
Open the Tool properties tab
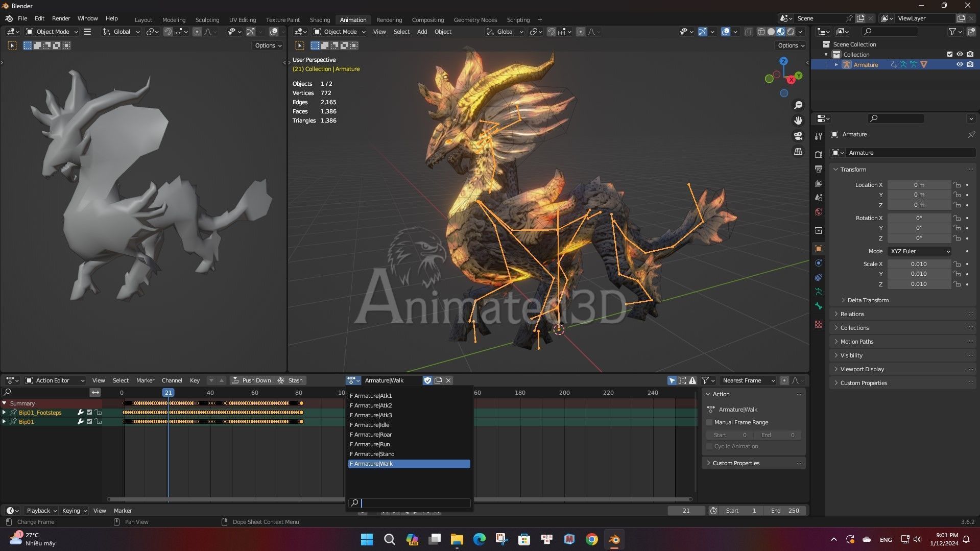coord(819,136)
